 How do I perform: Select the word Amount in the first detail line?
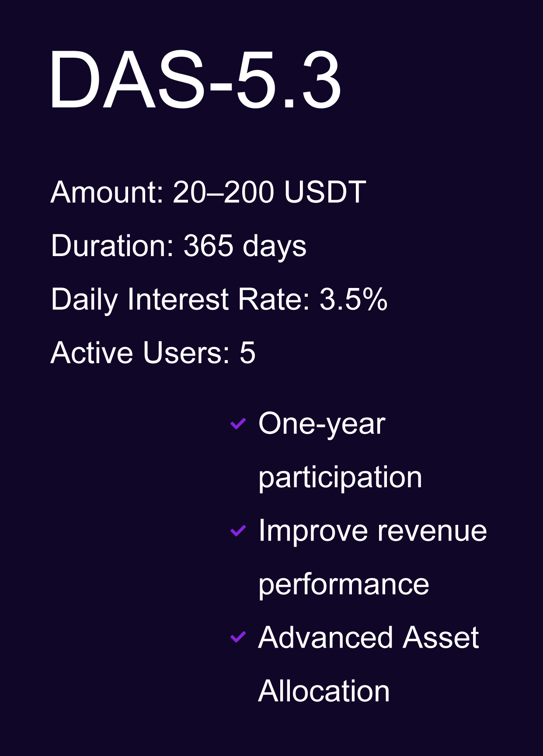coord(105,192)
